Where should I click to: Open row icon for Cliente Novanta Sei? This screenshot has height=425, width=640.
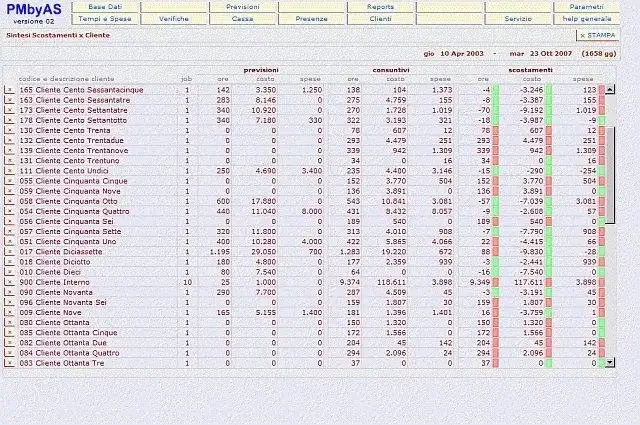[9, 303]
